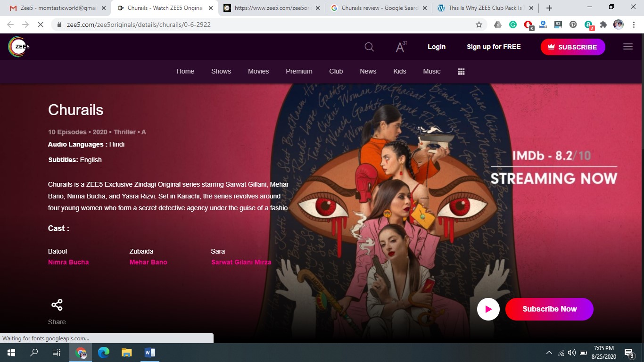Screen dimensions: 644x362
Task: Open Kids in ZEE5 navigation
Action: 399,71
